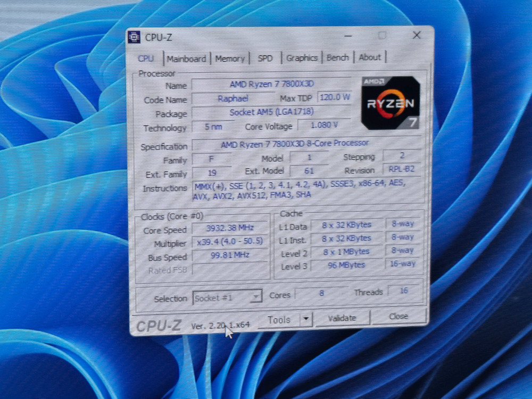The height and width of the screenshot is (399, 532).
Task: Click the CPU-Z window title text
Action: [x=159, y=37]
